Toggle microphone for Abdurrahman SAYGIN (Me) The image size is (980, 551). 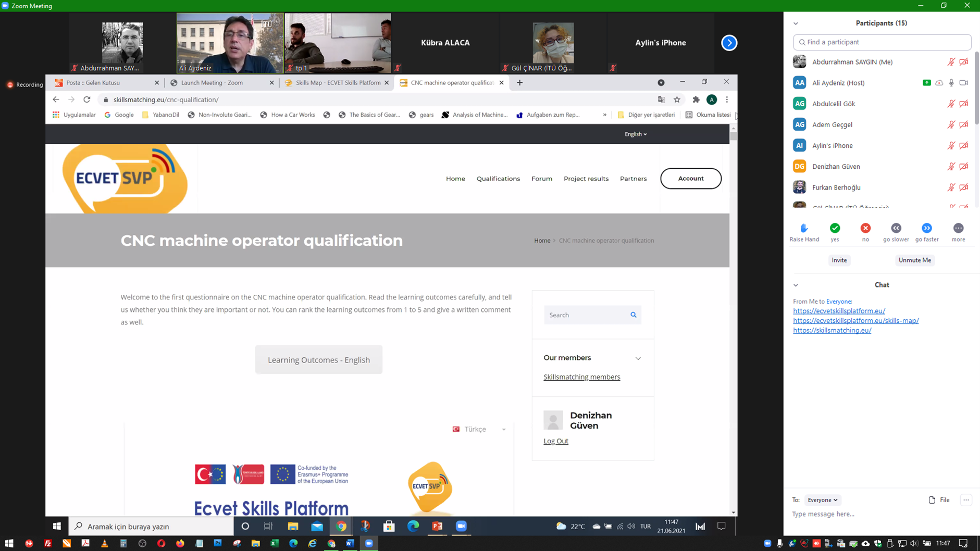pos(951,62)
